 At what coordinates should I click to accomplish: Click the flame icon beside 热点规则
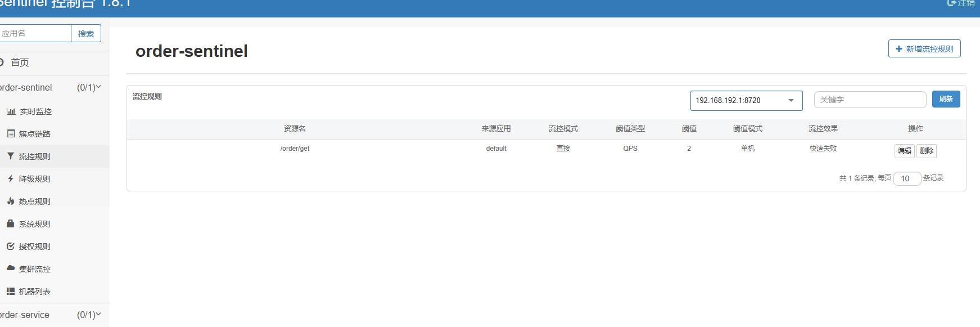(11, 201)
